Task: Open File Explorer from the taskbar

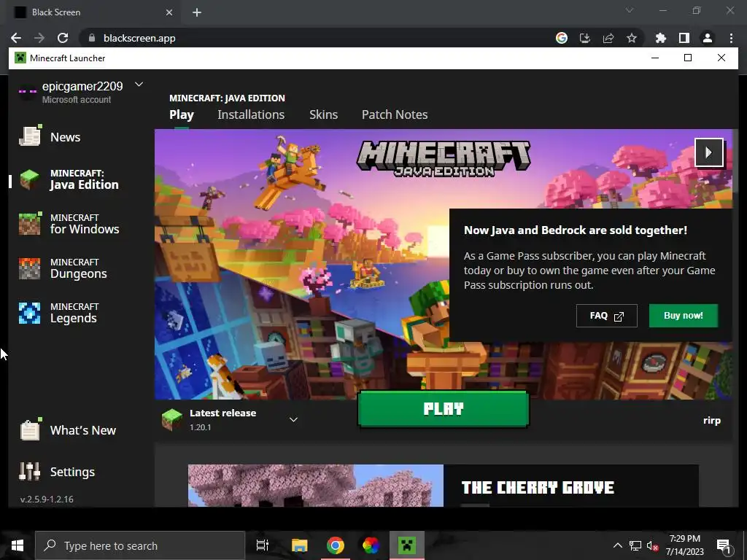Action: pyautogui.click(x=300, y=545)
